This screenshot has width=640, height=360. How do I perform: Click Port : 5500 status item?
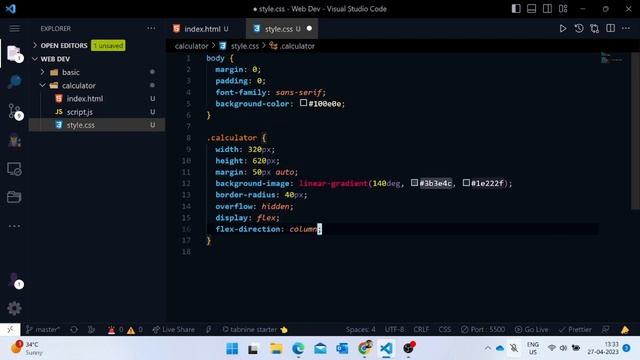click(483, 329)
